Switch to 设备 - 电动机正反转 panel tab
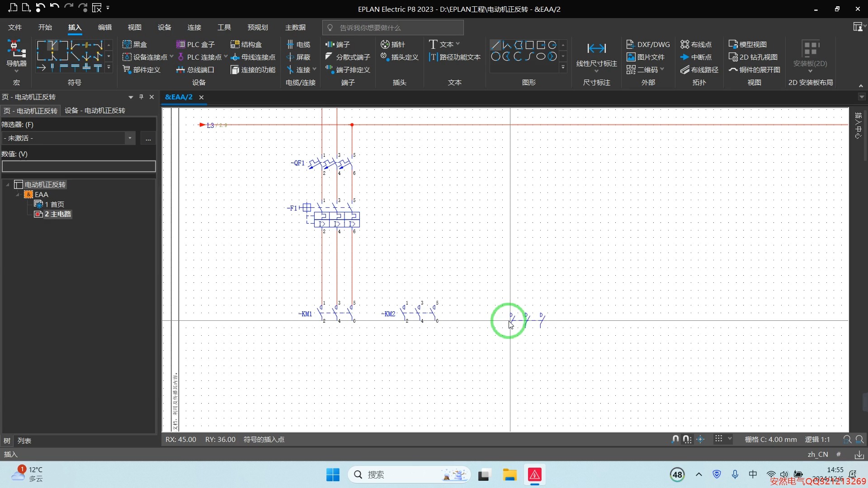 pos(95,111)
